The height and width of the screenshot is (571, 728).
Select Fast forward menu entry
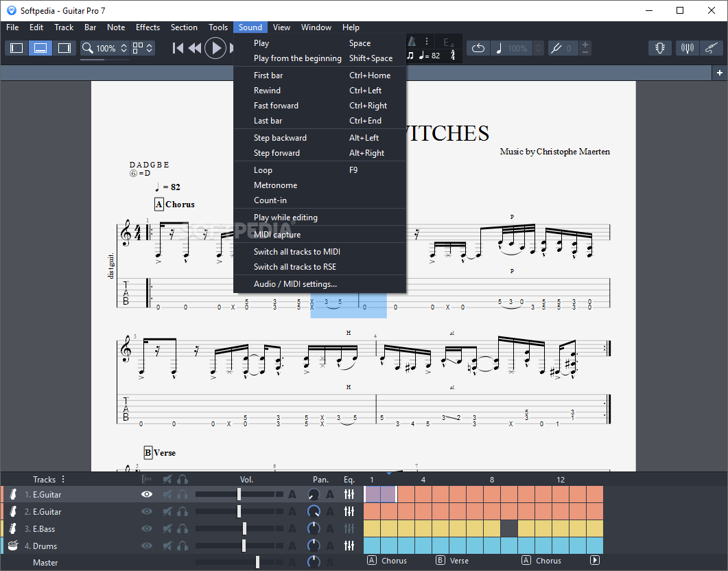(320, 106)
